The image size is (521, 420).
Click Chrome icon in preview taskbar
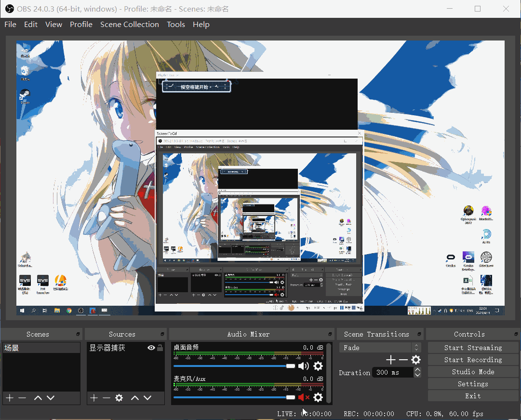coord(69,311)
